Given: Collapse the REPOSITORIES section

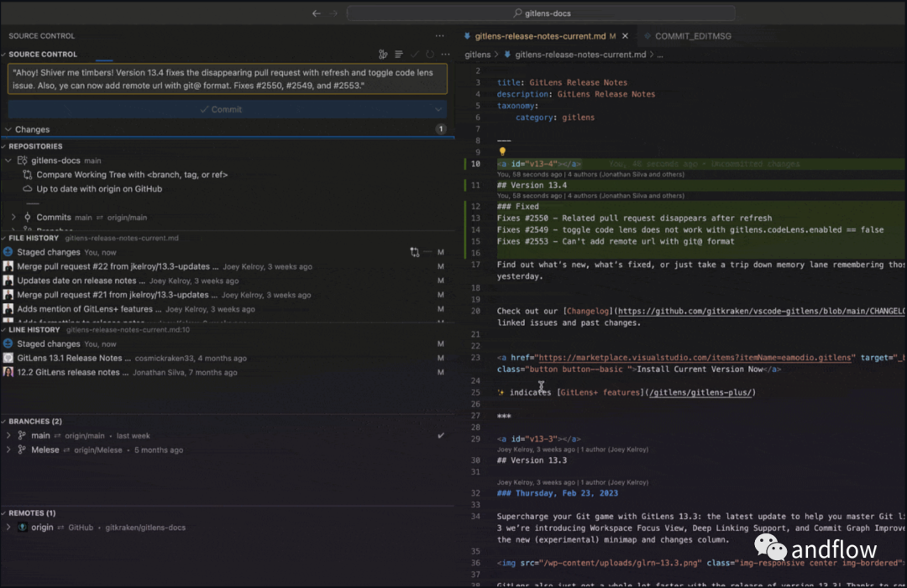Looking at the screenshot, I should [x=3, y=146].
